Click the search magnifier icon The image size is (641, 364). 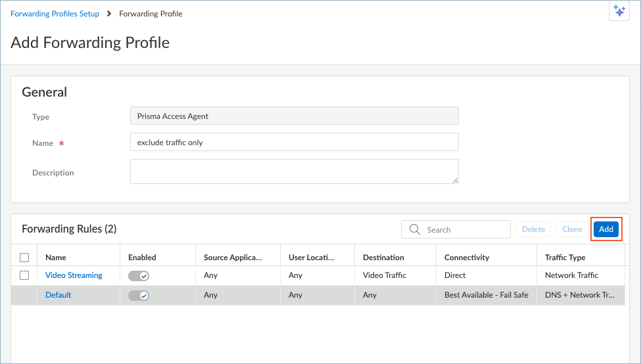point(414,229)
